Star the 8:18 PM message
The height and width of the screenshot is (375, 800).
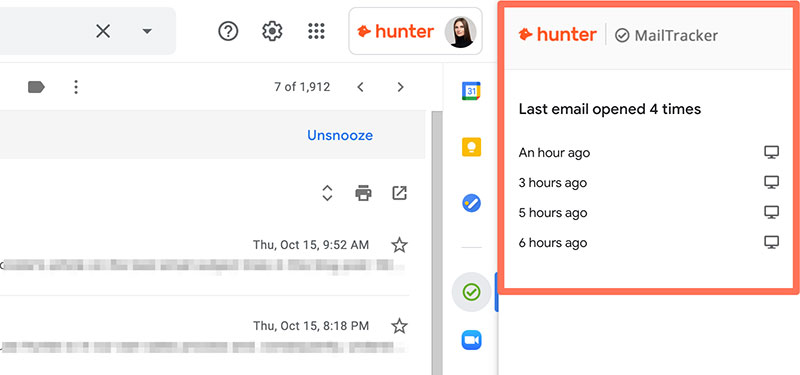pyautogui.click(x=399, y=326)
